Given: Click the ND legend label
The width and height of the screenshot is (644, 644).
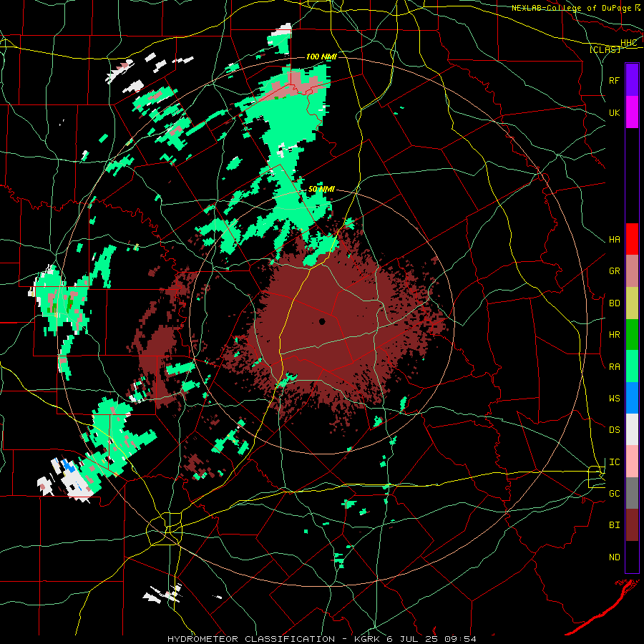Looking at the screenshot, I should pos(614,557).
